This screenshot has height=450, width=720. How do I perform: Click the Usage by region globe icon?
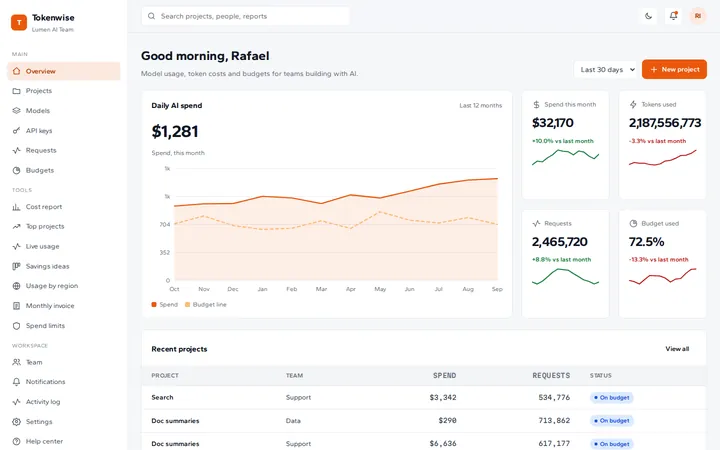click(x=17, y=286)
